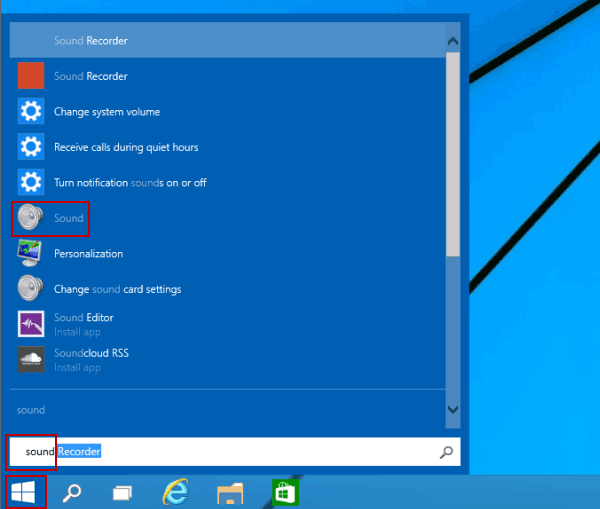Choose the Sound Editor install app result
The width and height of the screenshot is (600, 509).
tap(227, 324)
